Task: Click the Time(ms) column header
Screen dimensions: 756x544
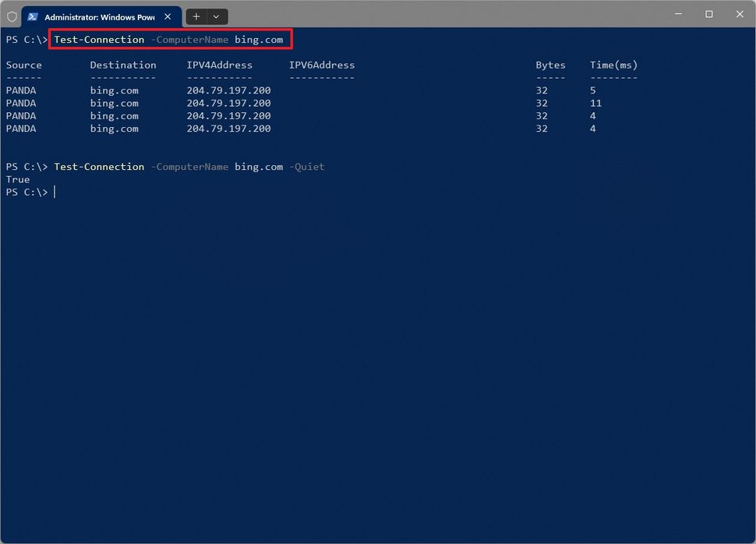Action: (613, 65)
